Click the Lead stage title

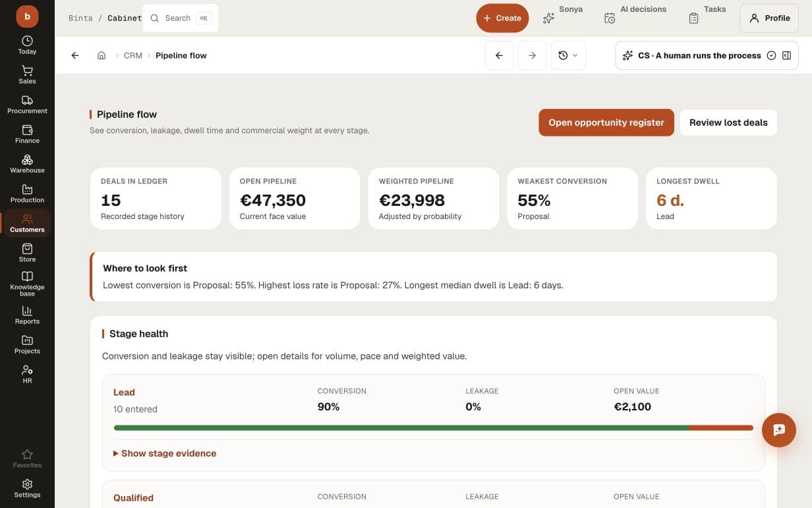124,392
